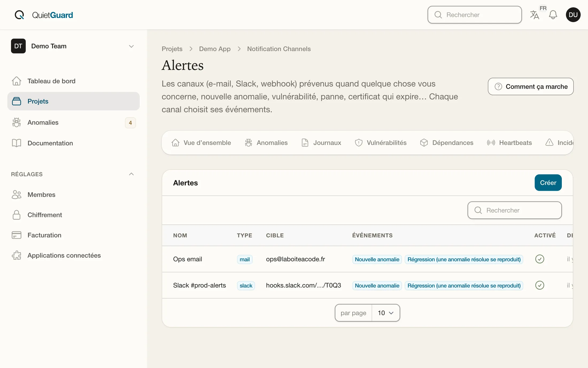Click the Anomalies bug icon in tab bar
Viewport: 588px width, 368px height.
pos(249,143)
